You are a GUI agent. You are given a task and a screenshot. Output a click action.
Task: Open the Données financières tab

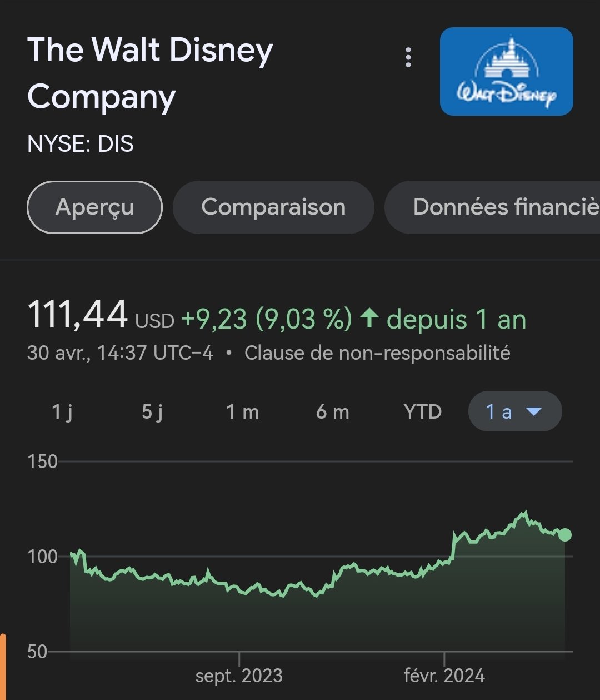tap(500, 207)
